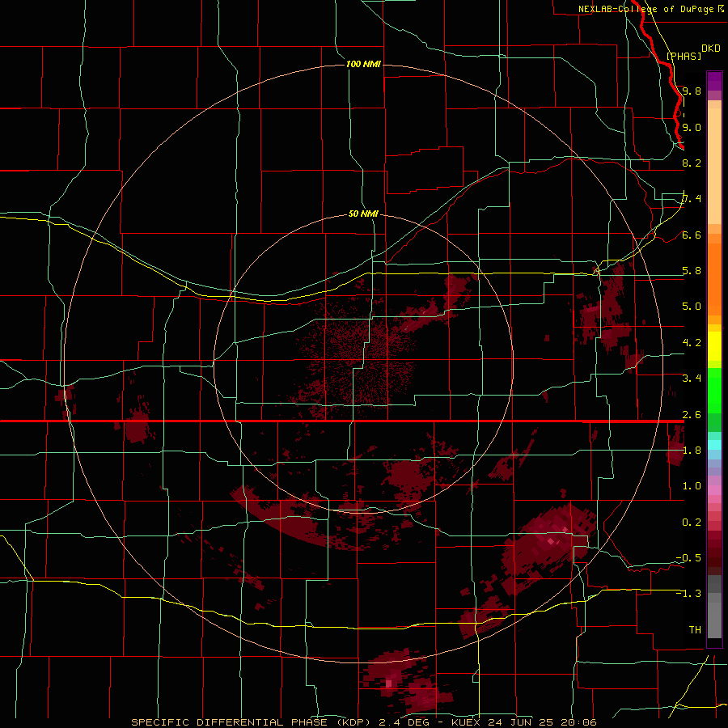Click the 4.2 value on the legend

(x=692, y=343)
